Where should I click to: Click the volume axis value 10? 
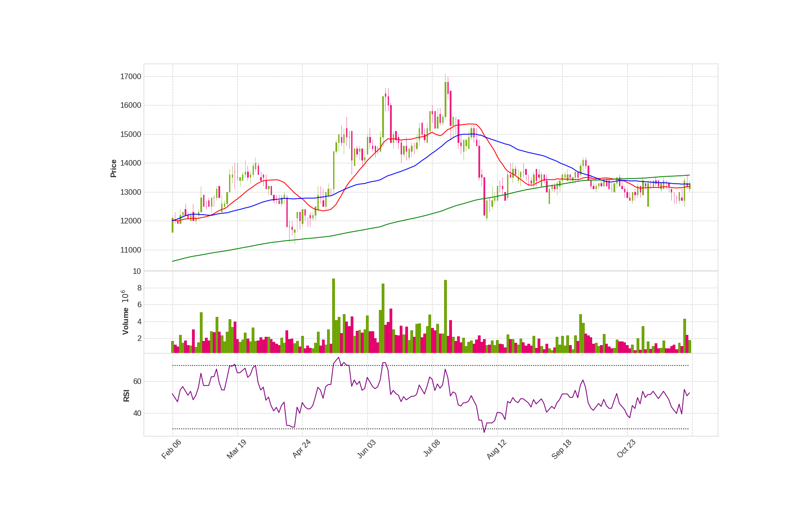tap(137, 272)
